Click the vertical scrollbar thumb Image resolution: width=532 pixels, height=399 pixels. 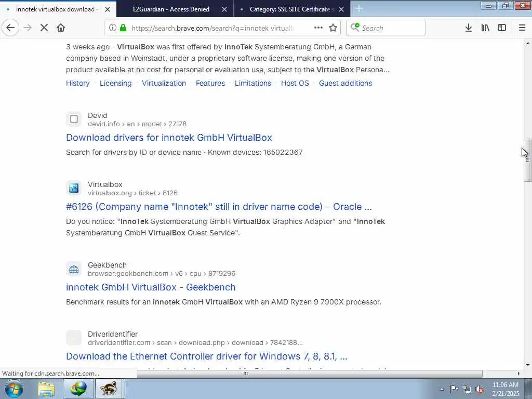click(528, 160)
